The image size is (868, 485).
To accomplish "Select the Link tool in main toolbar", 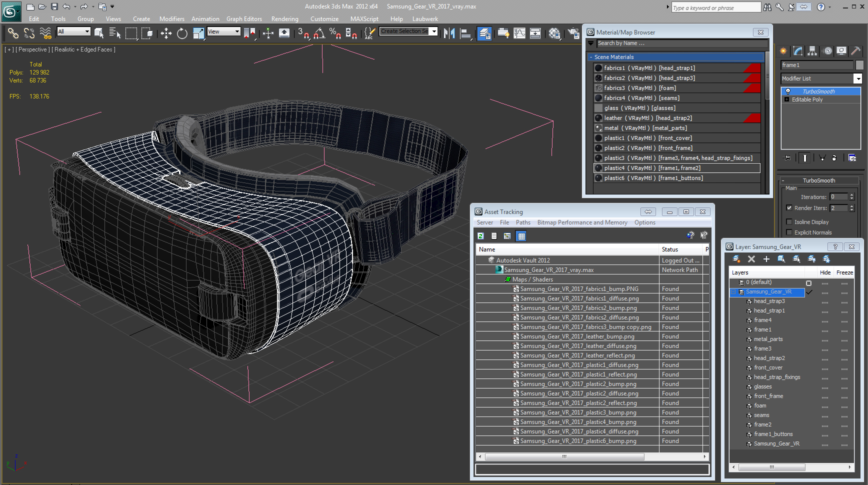I will click(13, 33).
